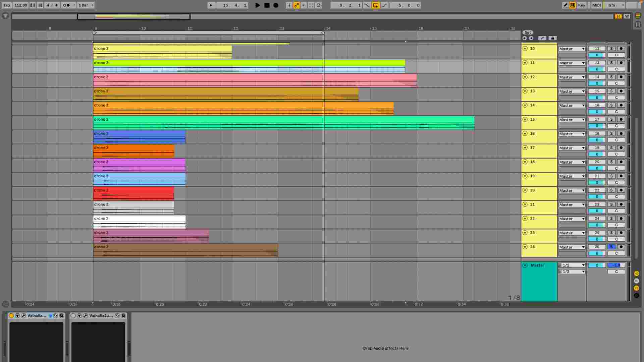Click the Set locator button
This screenshot has height=362, width=644.
pos(528,33)
